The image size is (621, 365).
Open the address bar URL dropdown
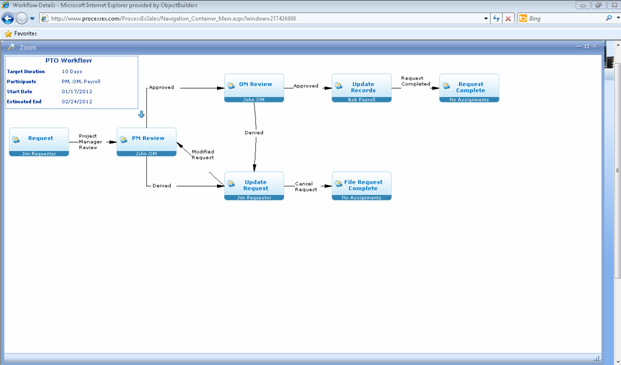(486, 19)
